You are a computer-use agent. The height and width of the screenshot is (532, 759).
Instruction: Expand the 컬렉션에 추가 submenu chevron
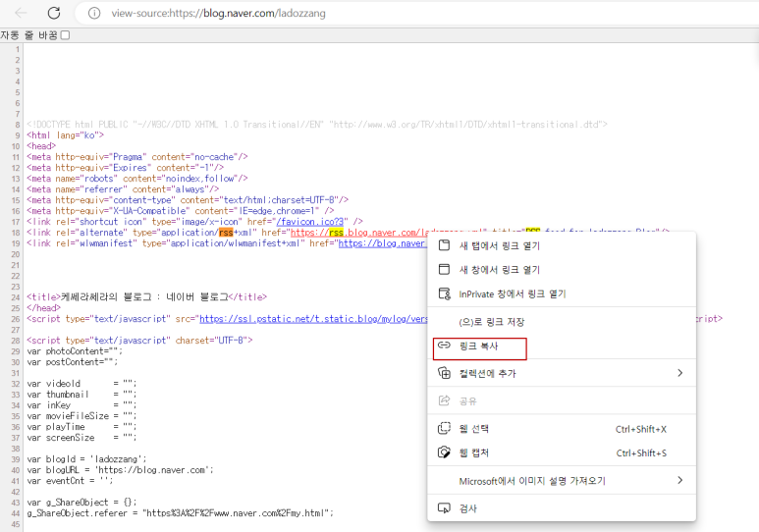tap(679, 373)
